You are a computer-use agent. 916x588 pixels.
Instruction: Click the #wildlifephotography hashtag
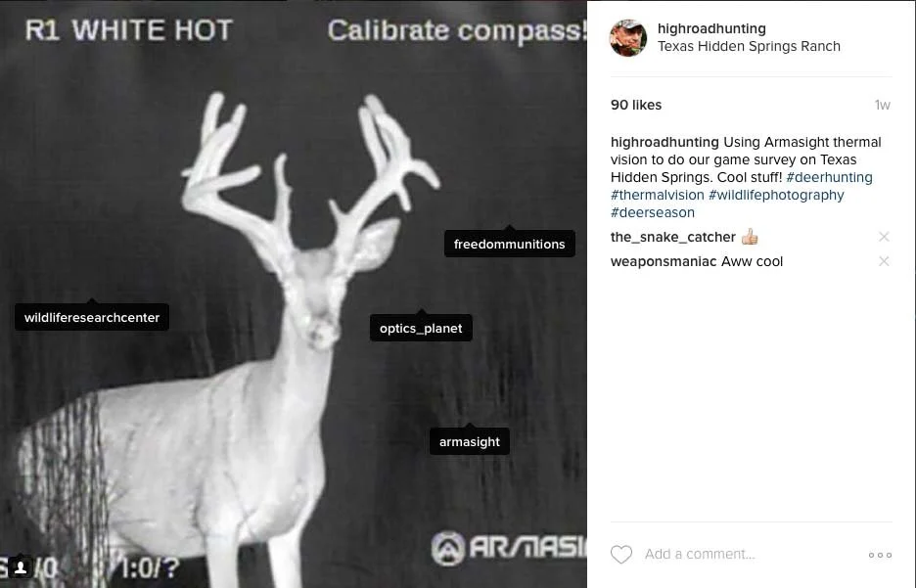click(776, 195)
